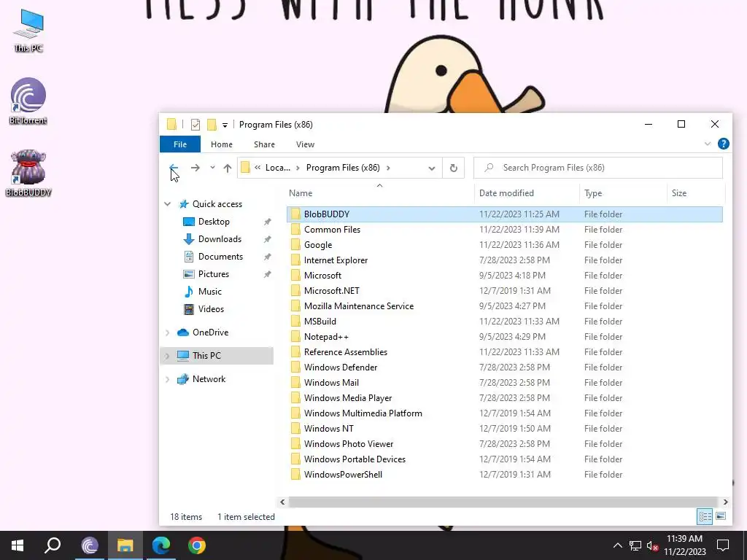The image size is (747, 560).
Task: Select Quick access in navigation pane
Action: pos(217,204)
